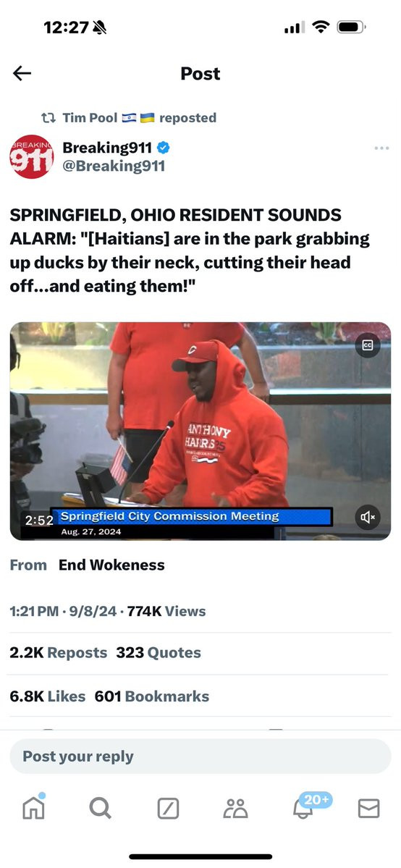The width and height of the screenshot is (401, 868).
Task: Open the Grok slash icon tab
Action: pyautogui.click(x=169, y=809)
